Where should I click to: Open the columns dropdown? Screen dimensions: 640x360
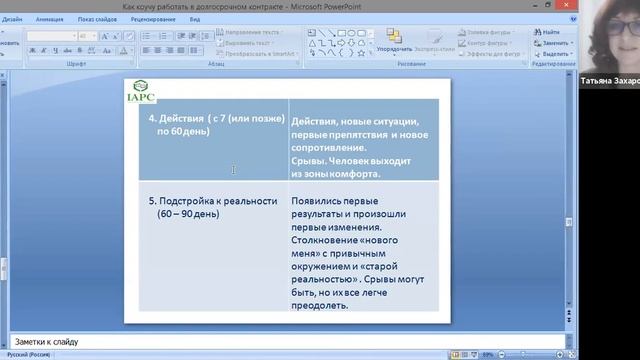196,50
